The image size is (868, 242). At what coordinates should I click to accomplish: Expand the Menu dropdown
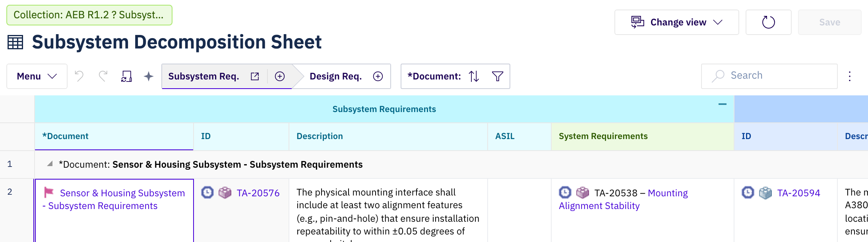click(x=37, y=76)
